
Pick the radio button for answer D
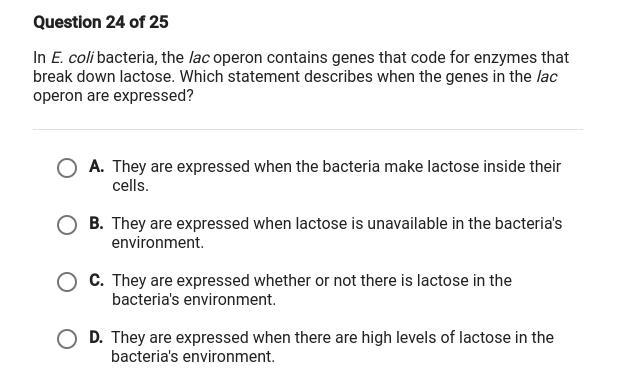(67, 339)
